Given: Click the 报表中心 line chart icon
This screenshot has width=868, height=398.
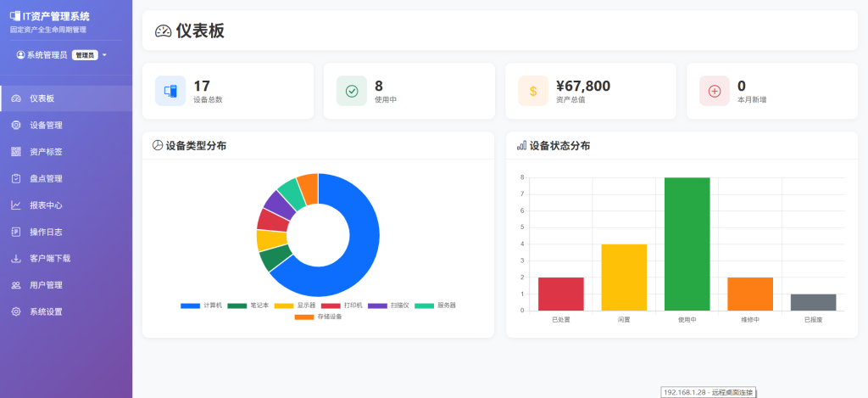Looking at the screenshot, I should pos(16,205).
